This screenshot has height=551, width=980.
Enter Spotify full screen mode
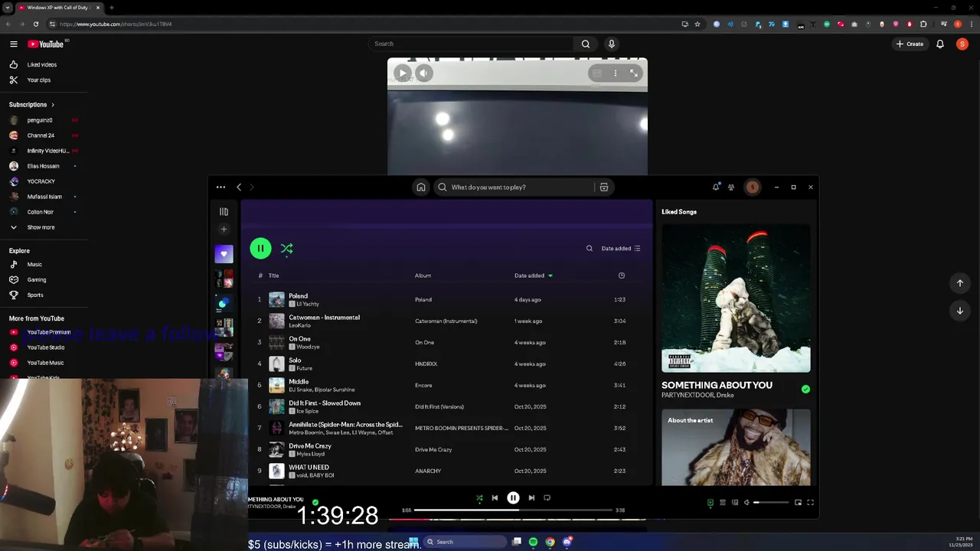click(810, 503)
